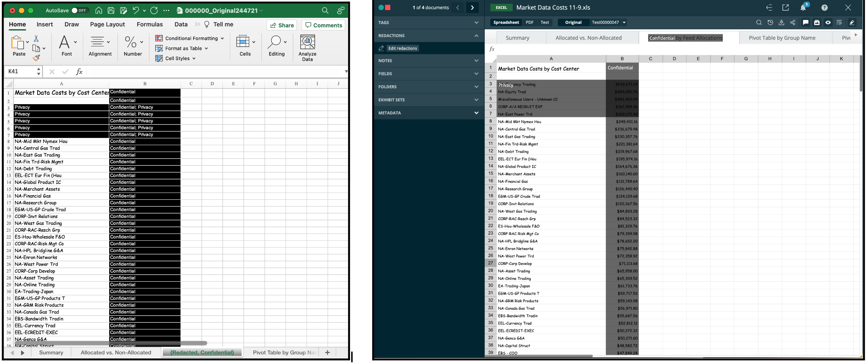Click the history clock icon in viewer toolbar
The height and width of the screenshot is (363, 868).
(x=770, y=22)
